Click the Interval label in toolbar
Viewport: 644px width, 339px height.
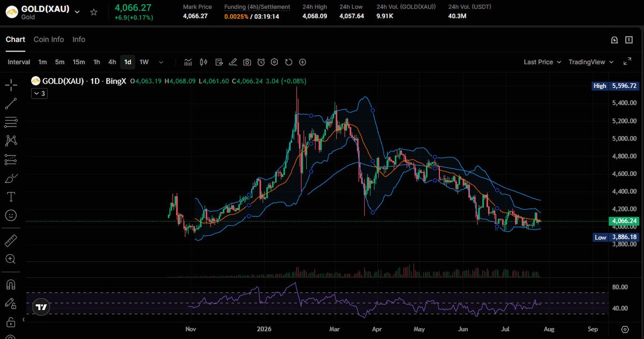(19, 62)
